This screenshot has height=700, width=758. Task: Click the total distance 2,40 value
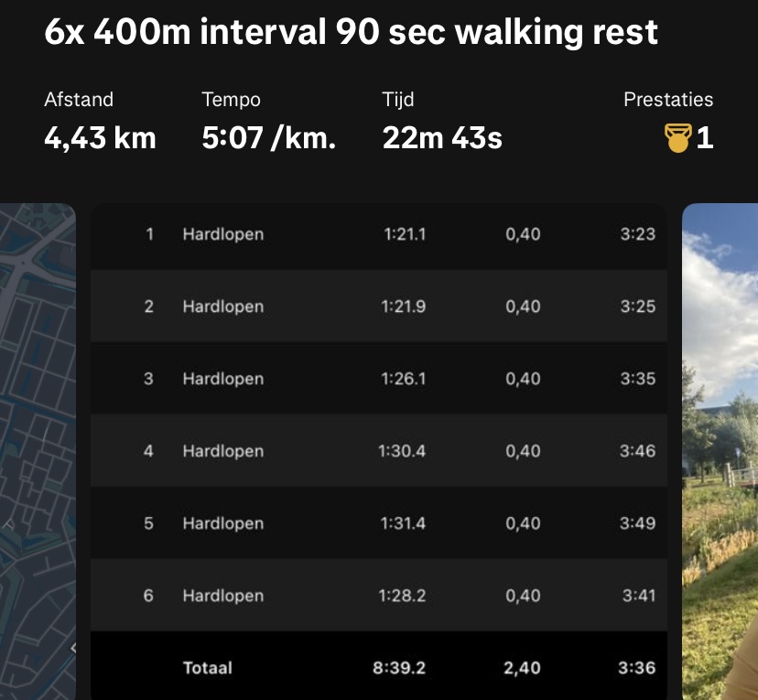pos(523,668)
